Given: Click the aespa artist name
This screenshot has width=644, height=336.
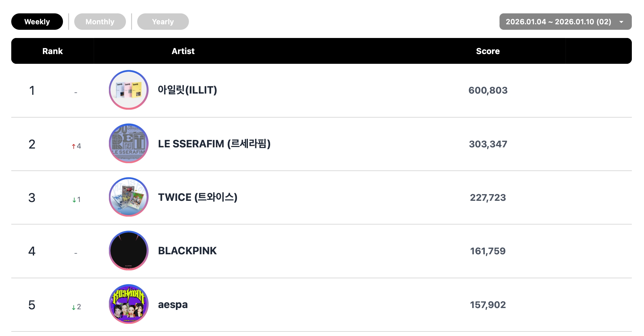Looking at the screenshot, I should (172, 304).
